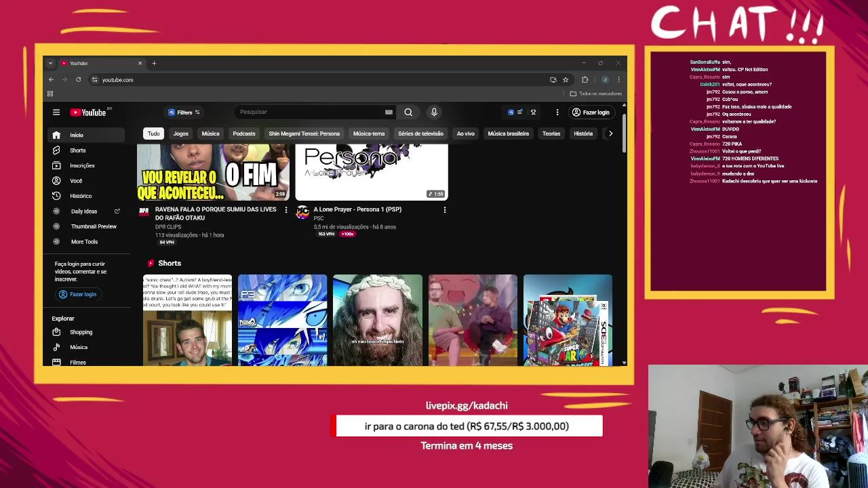Start voice search with the microphone
This screenshot has height=488, width=868.
[434, 113]
